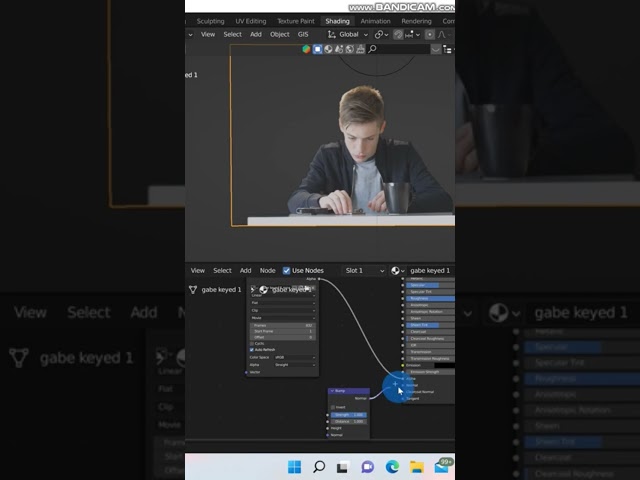Open the Alpha Straight dropdown
The width and height of the screenshot is (640, 480).
click(x=294, y=365)
